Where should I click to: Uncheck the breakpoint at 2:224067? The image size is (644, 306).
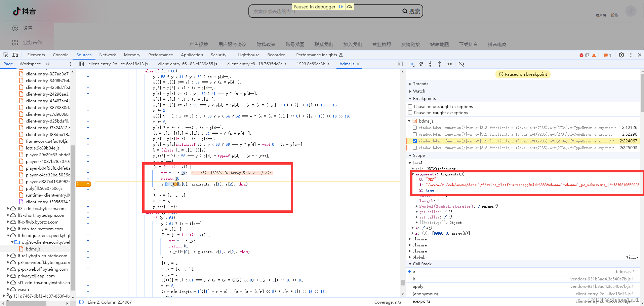click(x=415, y=141)
